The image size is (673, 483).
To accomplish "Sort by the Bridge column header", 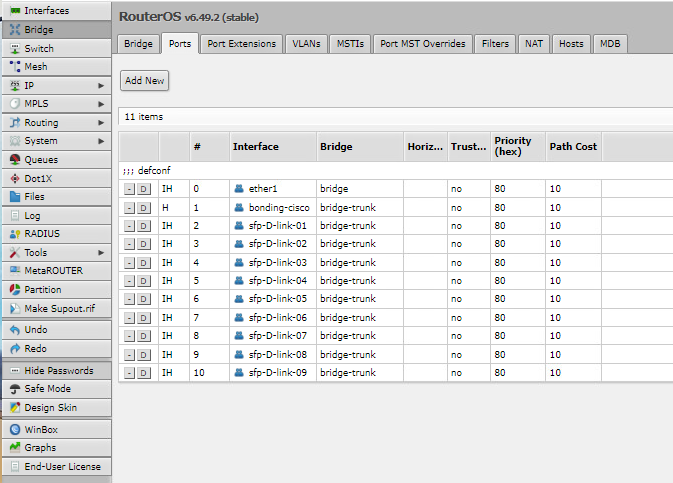I will tap(360, 147).
